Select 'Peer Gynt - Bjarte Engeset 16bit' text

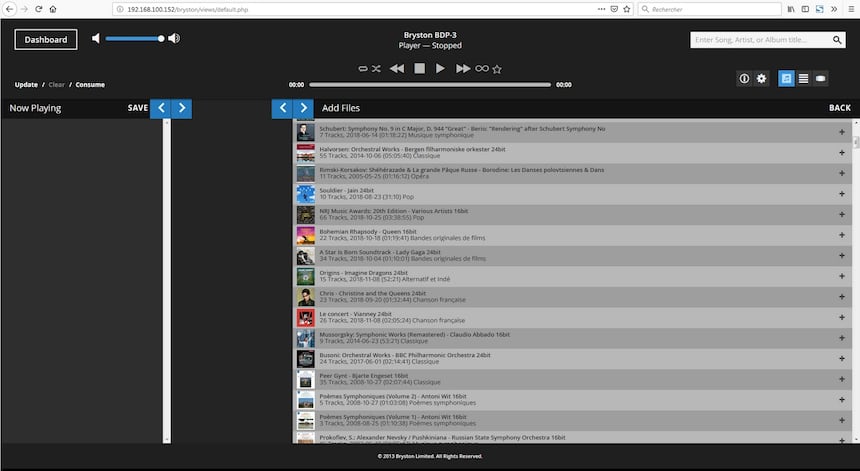(x=364, y=376)
